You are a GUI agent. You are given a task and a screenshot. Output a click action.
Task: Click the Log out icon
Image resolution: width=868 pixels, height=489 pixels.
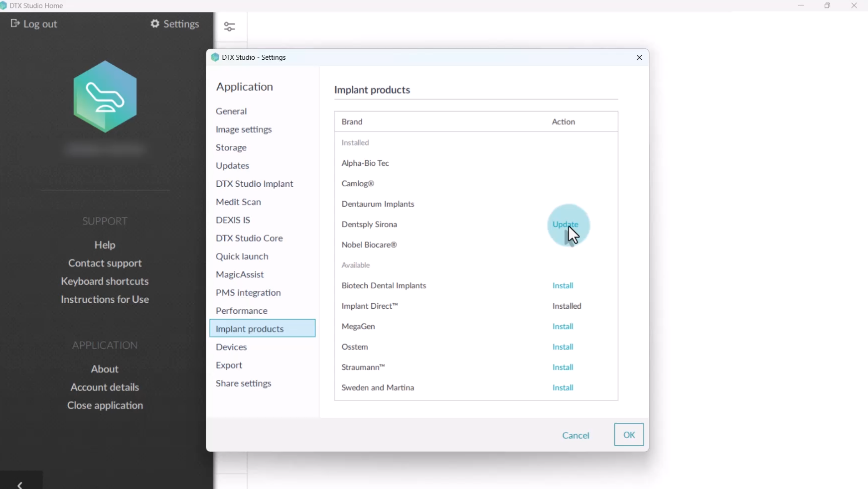15,24
